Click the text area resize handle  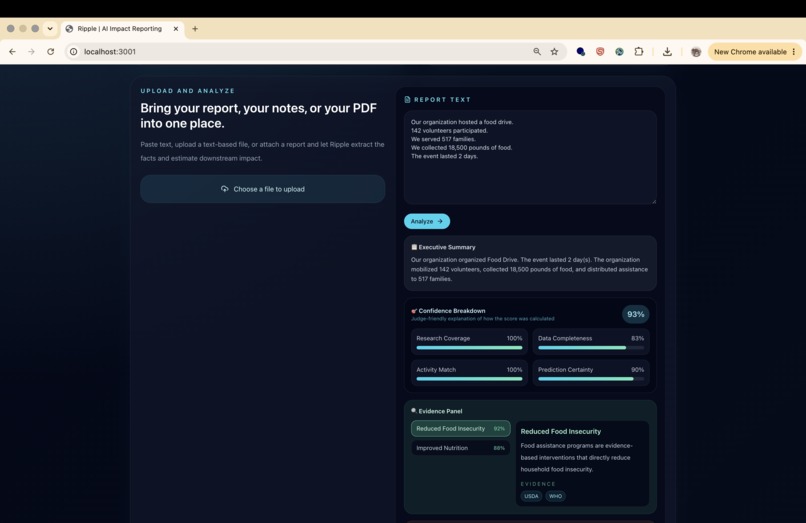(653, 201)
